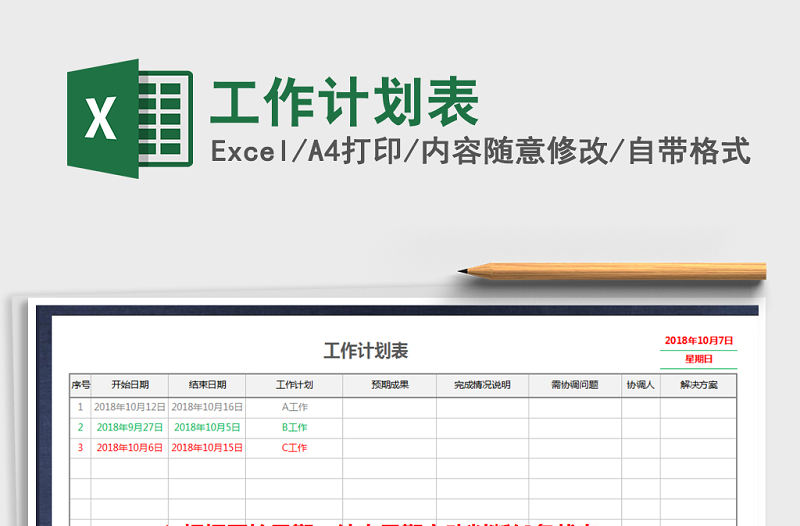Click the 需协调问题 column header

574,384
